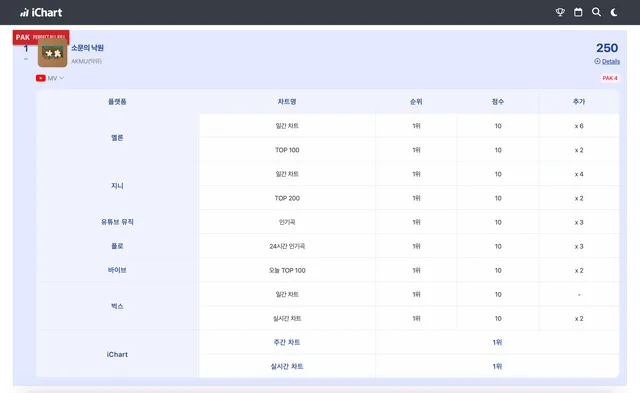Viewport: 640px width, 393px height.
Task: Open the iChart logo home link
Action: [x=41, y=13]
